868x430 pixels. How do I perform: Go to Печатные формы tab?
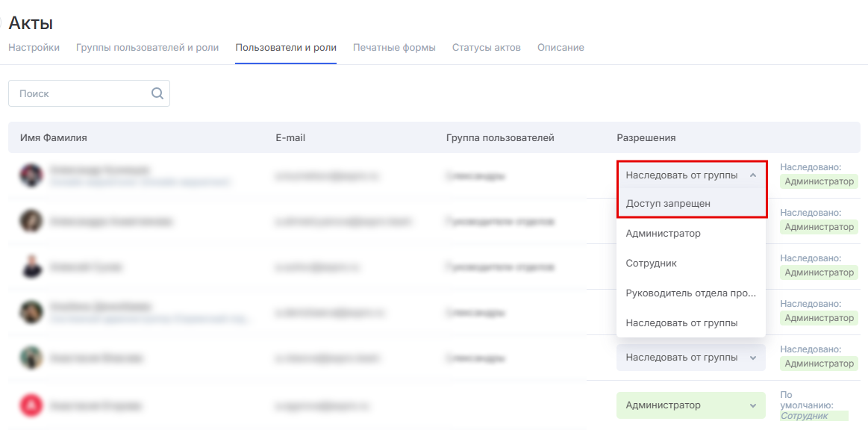(394, 48)
